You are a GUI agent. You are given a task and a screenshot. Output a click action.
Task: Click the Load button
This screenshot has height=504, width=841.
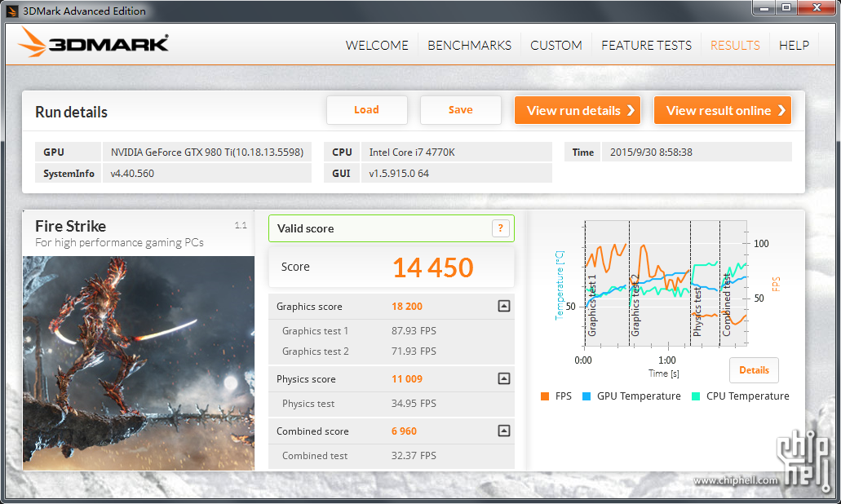tap(367, 110)
